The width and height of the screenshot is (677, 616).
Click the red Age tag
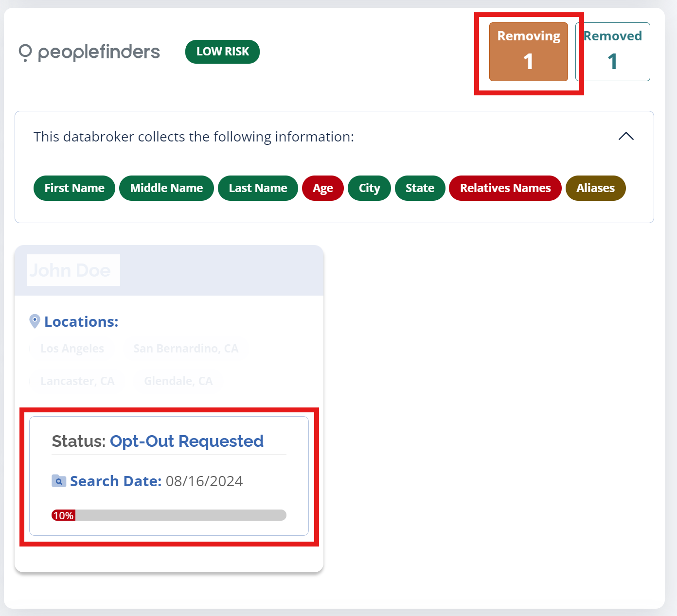point(323,188)
